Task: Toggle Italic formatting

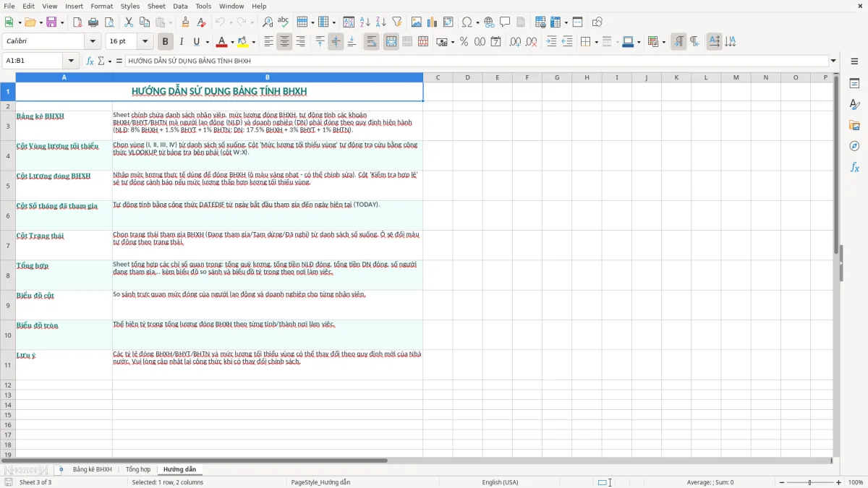Action: [181, 42]
